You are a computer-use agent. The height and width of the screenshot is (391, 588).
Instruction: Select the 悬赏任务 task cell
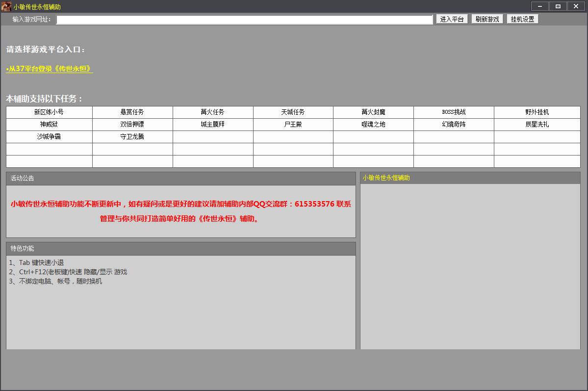132,112
